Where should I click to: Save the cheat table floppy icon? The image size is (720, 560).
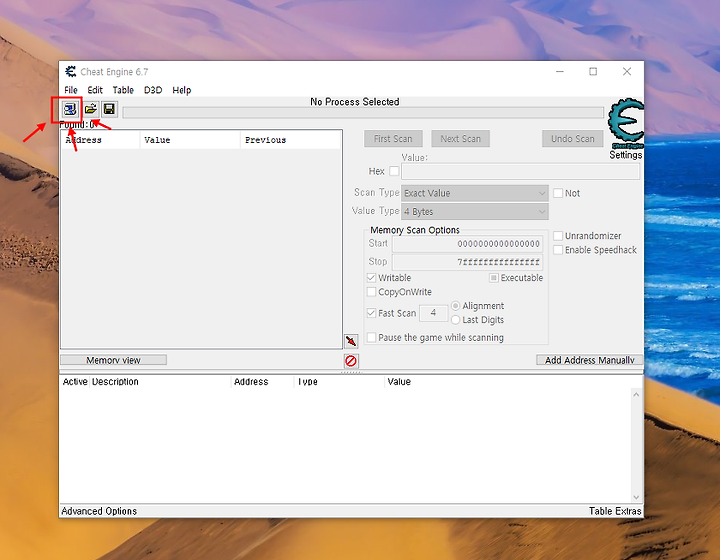(x=109, y=109)
